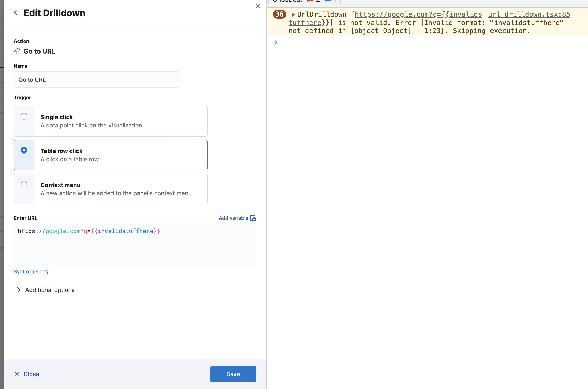Image resolution: width=588 pixels, height=389 pixels.
Task: Click inside the Name field labeled Go to URL
Action: [x=96, y=79]
